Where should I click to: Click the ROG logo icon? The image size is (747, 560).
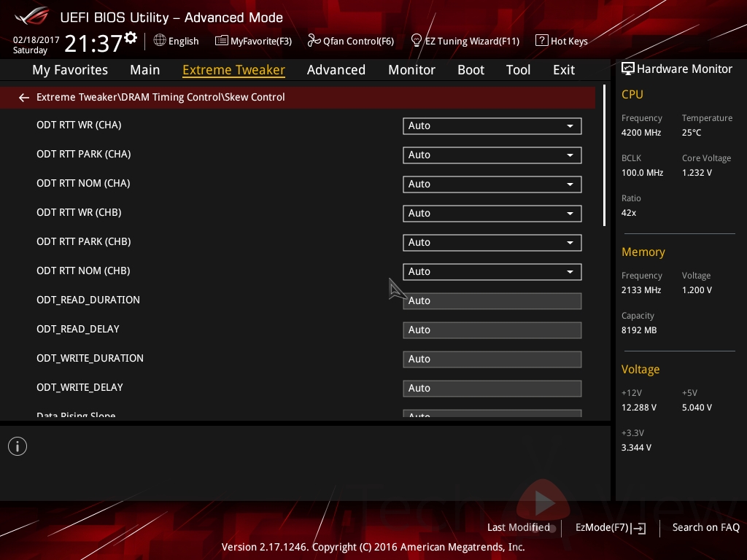32,16
